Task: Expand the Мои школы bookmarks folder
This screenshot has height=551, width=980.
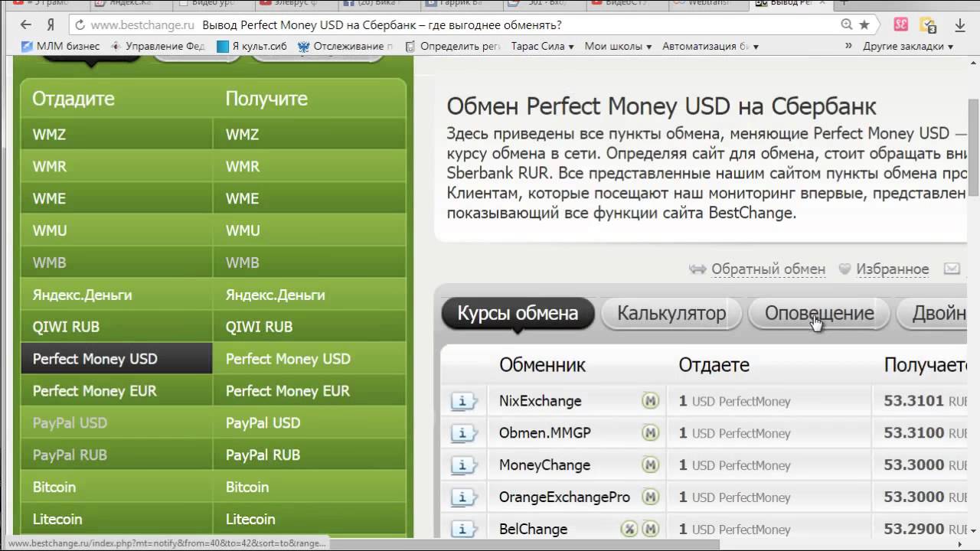Action: (618, 46)
